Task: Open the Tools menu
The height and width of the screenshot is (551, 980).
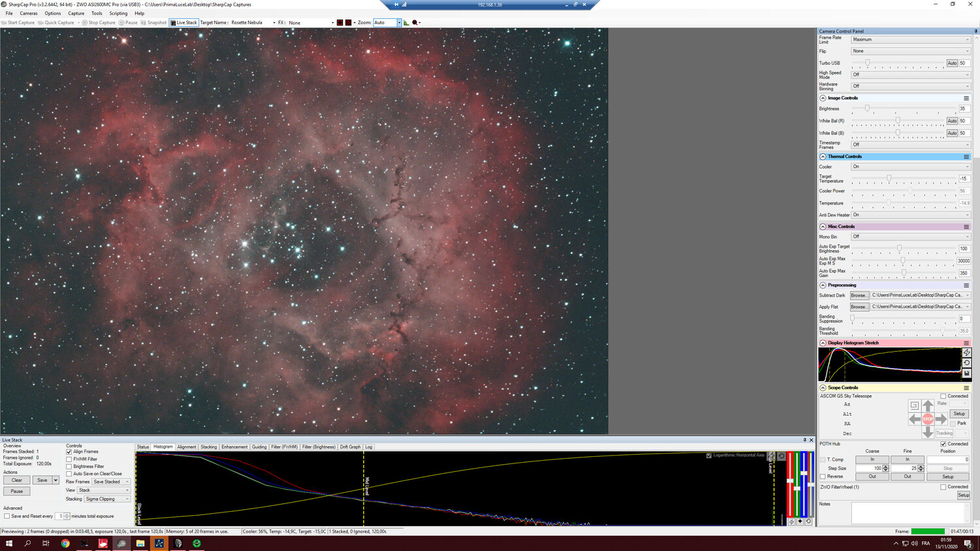Action: coord(97,13)
